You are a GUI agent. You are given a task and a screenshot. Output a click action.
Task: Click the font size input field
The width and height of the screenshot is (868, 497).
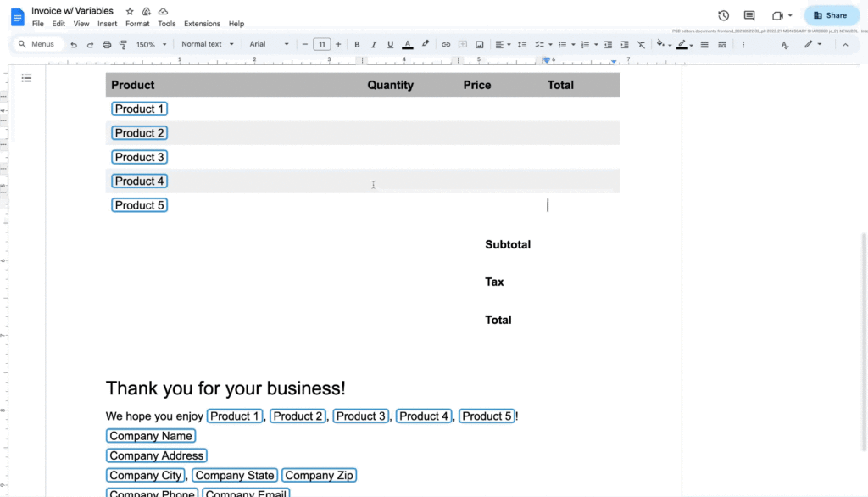(321, 44)
